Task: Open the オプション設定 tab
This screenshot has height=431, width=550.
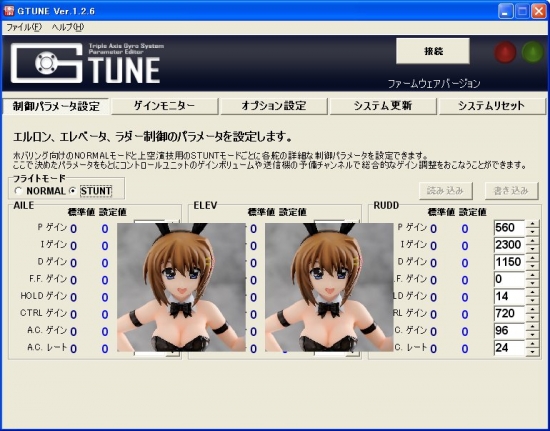Action: click(274, 106)
